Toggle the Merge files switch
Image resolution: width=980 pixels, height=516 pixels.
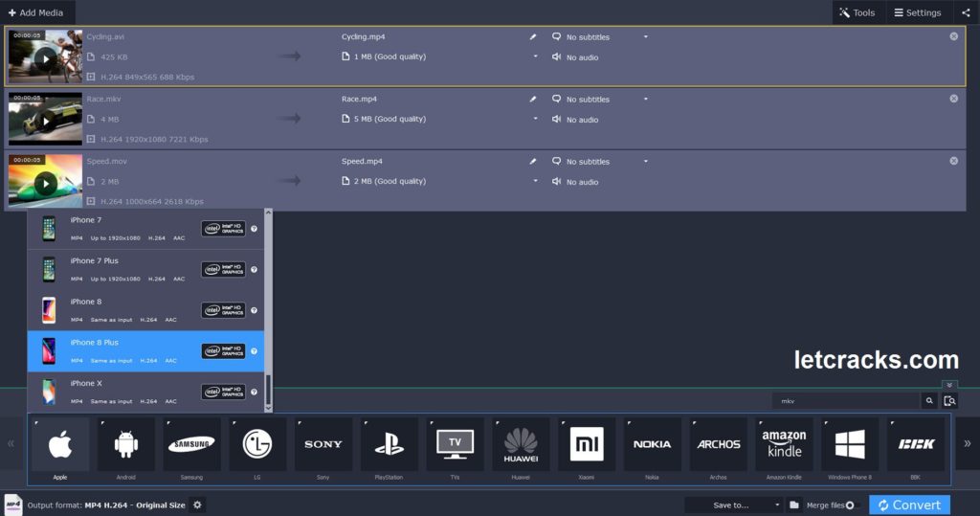[853, 505]
